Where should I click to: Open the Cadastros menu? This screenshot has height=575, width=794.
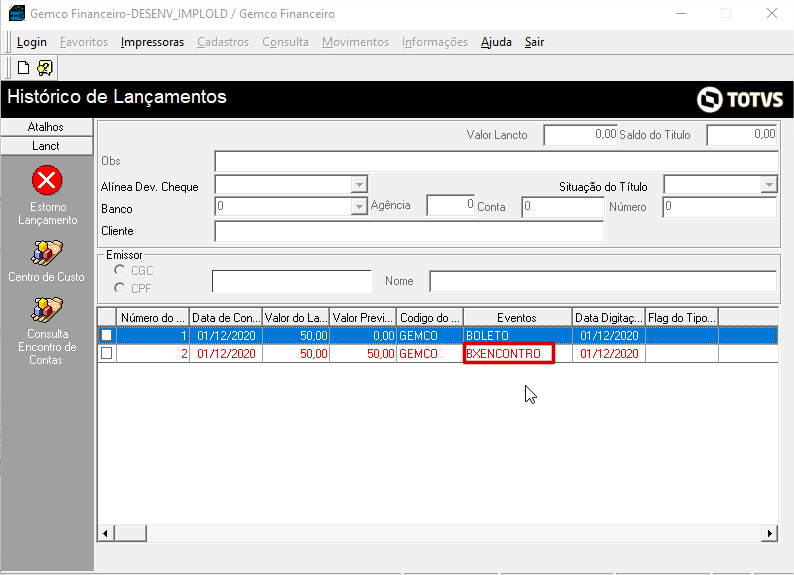click(x=223, y=42)
